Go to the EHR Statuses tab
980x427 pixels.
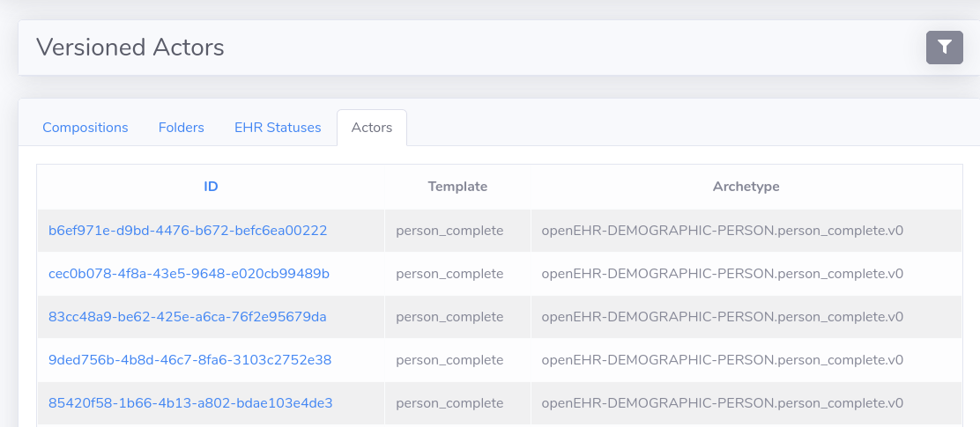[278, 128]
